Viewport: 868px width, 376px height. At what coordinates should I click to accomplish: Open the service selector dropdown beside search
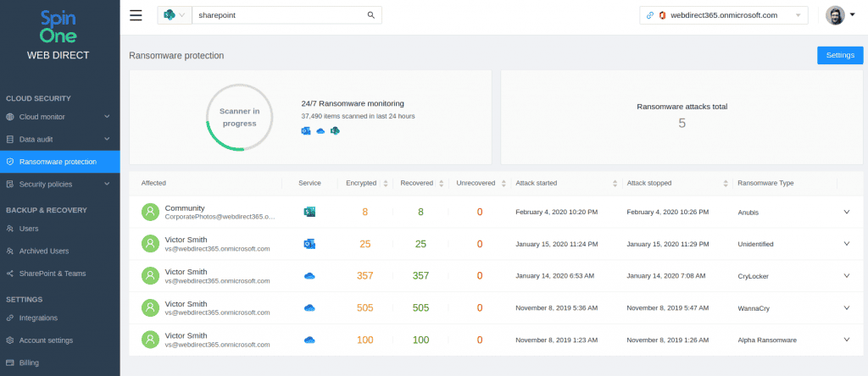pos(173,15)
